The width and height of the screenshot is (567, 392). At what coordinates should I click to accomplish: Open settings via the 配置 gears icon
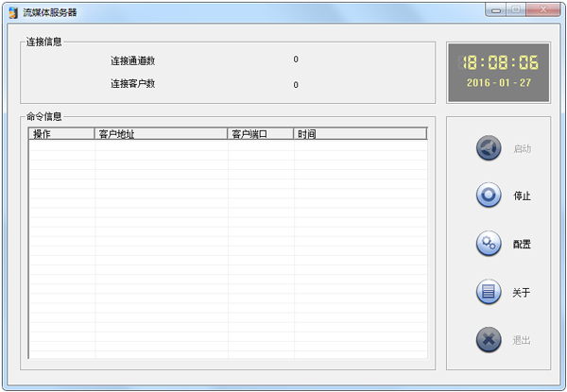pos(489,244)
